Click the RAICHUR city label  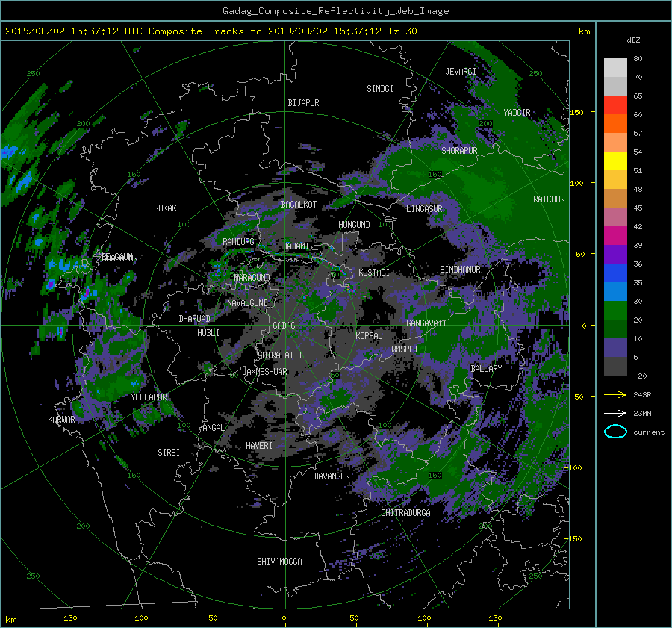click(549, 199)
